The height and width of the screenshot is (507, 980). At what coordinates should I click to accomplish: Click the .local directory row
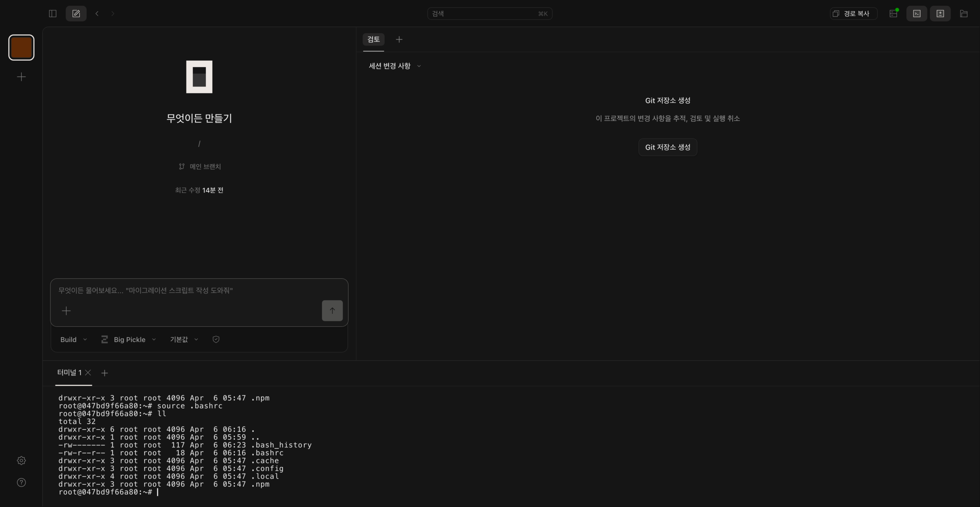click(168, 476)
